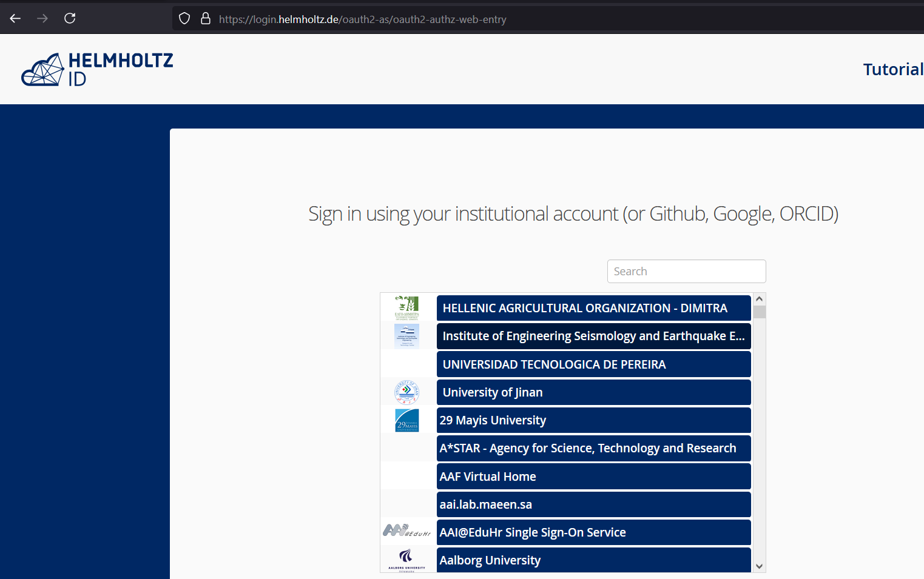The image size is (924, 579).
Task: Open the Helmholtz ID logo
Action: [97, 69]
